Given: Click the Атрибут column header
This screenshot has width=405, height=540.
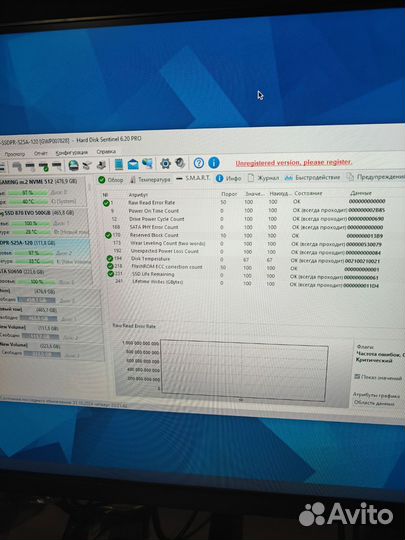Looking at the screenshot, I should tap(138, 195).
